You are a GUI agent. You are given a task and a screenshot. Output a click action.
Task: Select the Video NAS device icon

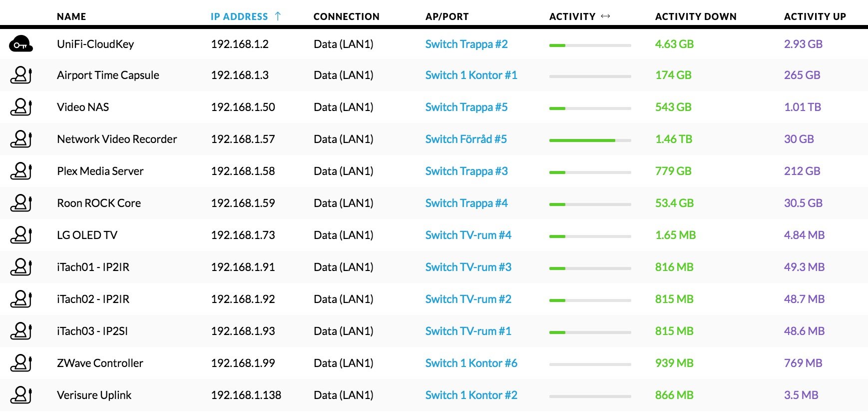tap(21, 107)
